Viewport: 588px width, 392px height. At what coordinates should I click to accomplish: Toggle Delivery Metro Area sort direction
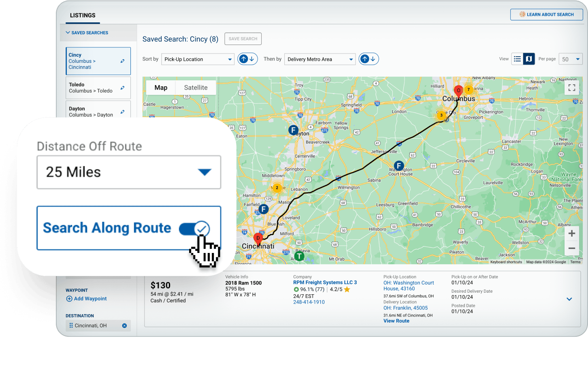click(369, 59)
